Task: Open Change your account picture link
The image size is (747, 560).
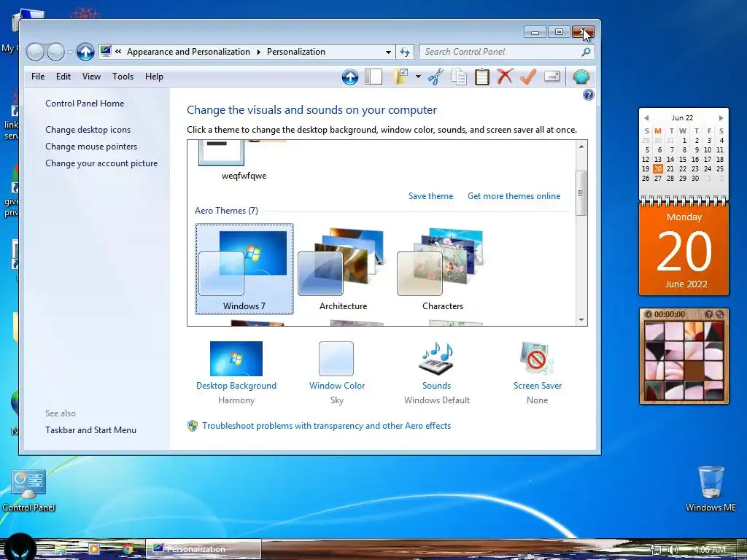Action: pos(101,163)
